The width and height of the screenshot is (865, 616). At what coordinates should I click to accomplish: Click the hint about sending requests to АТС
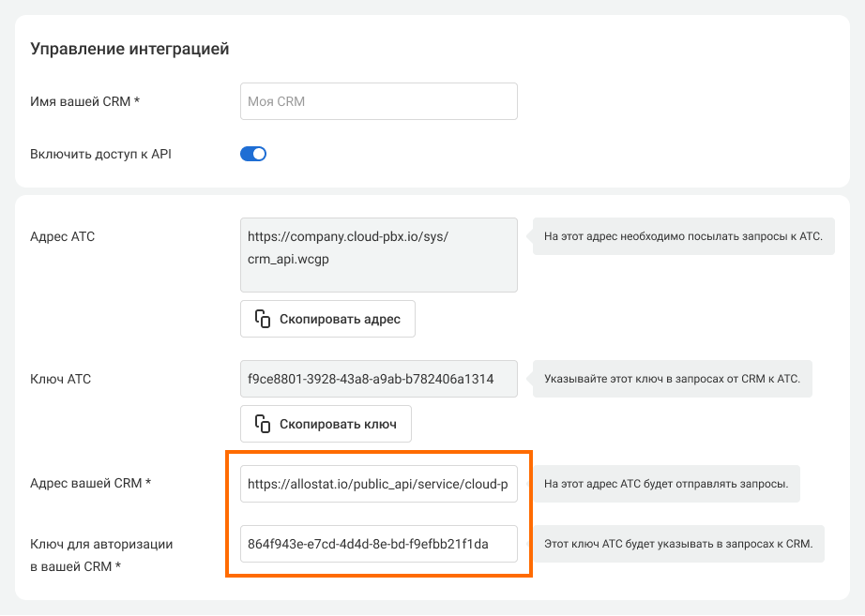682,236
